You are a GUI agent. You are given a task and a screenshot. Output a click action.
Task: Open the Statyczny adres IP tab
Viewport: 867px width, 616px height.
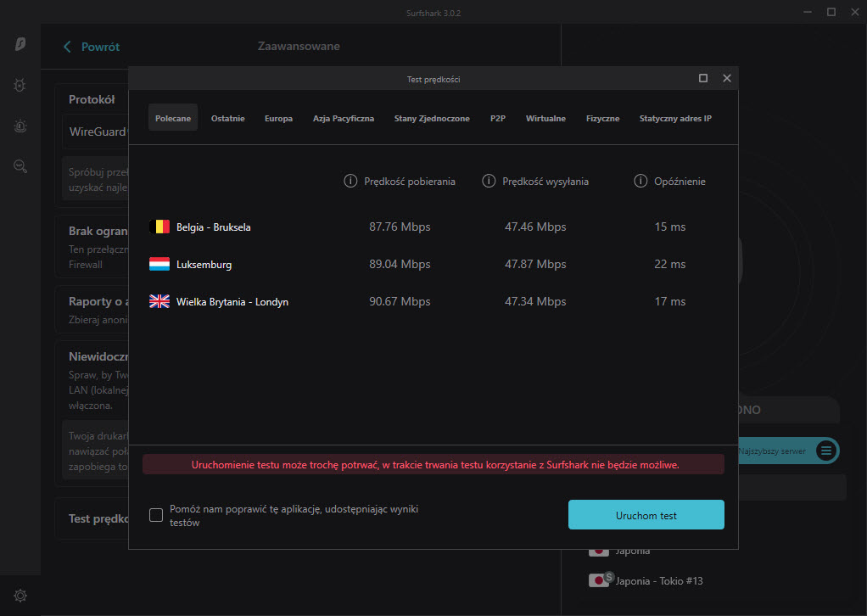[675, 118]
